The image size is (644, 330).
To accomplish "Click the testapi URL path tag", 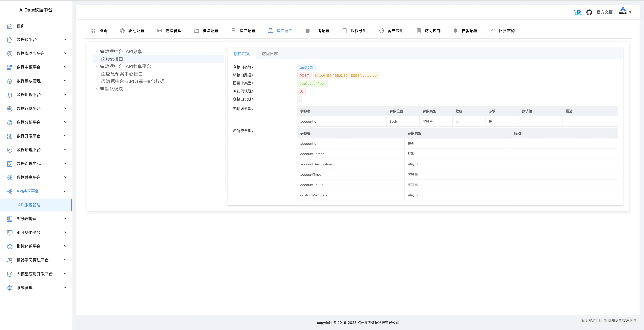I will click(x=346, y=76).
